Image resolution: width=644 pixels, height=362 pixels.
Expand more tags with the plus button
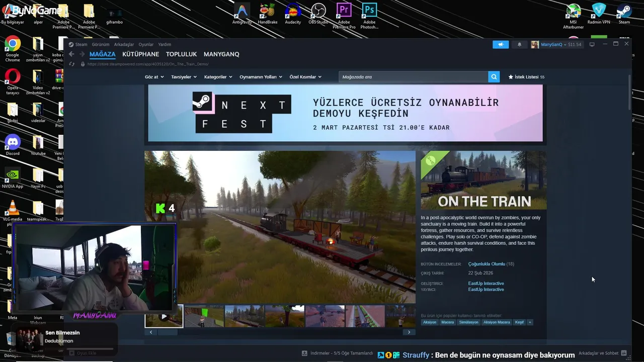(x=530, y=322)
